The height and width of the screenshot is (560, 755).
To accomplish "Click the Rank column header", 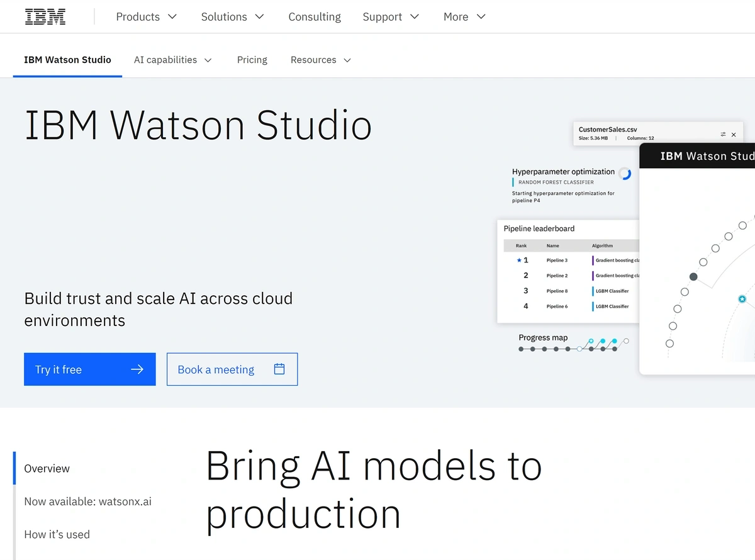I will [522, 245].
